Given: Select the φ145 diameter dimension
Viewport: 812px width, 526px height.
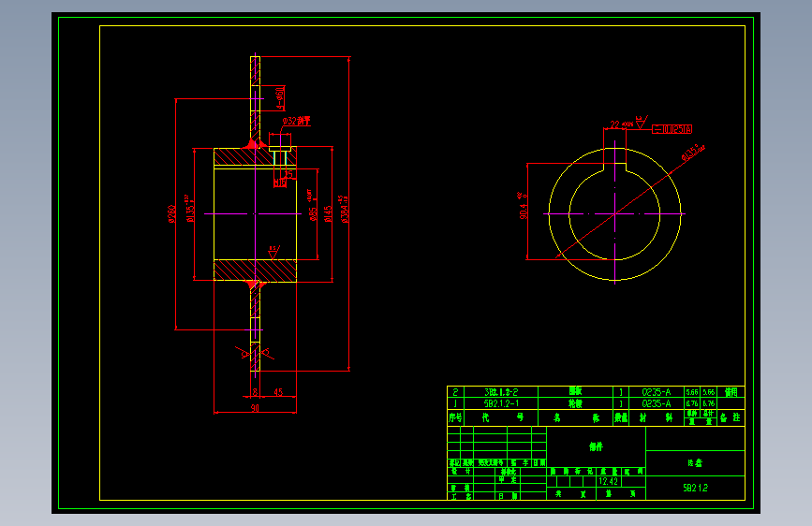Looking at the screenshot, I should (x=328, y=213).
